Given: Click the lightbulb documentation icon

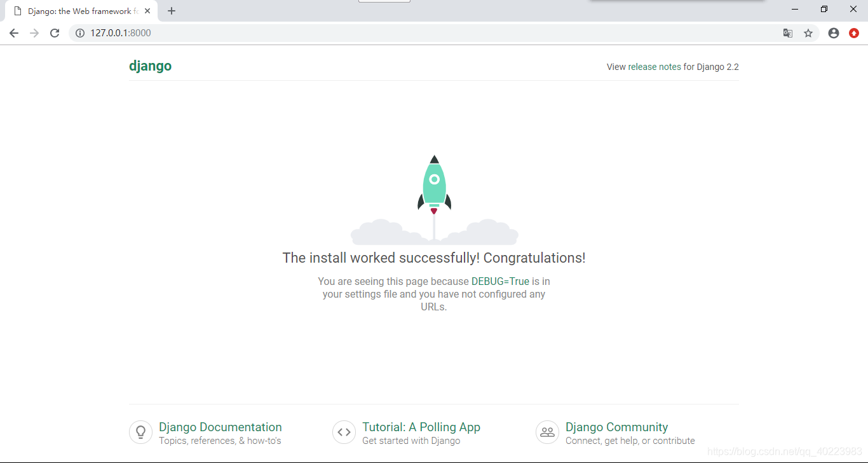Looking at the screenshot, I should coord(141,432).
